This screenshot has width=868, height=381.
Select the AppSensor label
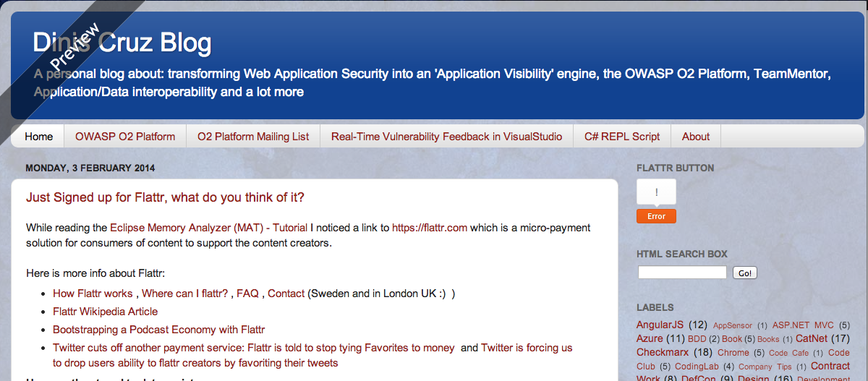coord(733,325)
